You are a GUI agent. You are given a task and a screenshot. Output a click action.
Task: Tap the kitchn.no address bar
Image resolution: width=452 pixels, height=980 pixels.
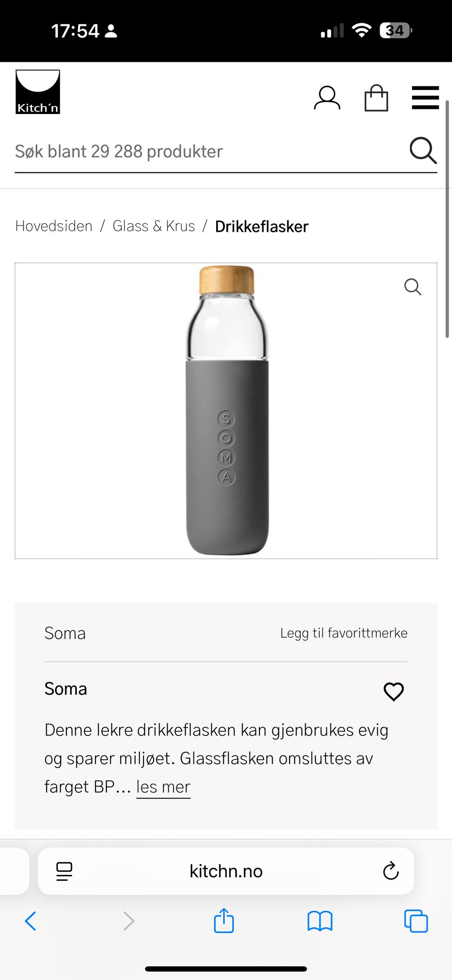(226, 871)
